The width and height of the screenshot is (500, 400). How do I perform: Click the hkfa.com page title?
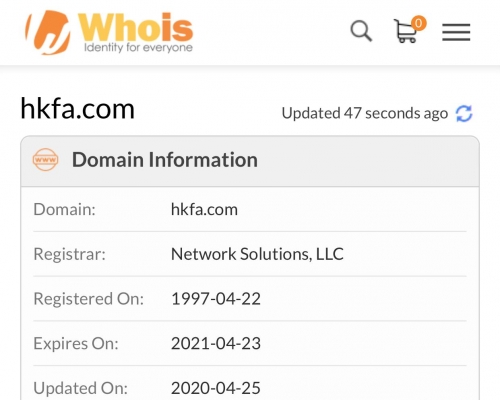click(77, 108)
